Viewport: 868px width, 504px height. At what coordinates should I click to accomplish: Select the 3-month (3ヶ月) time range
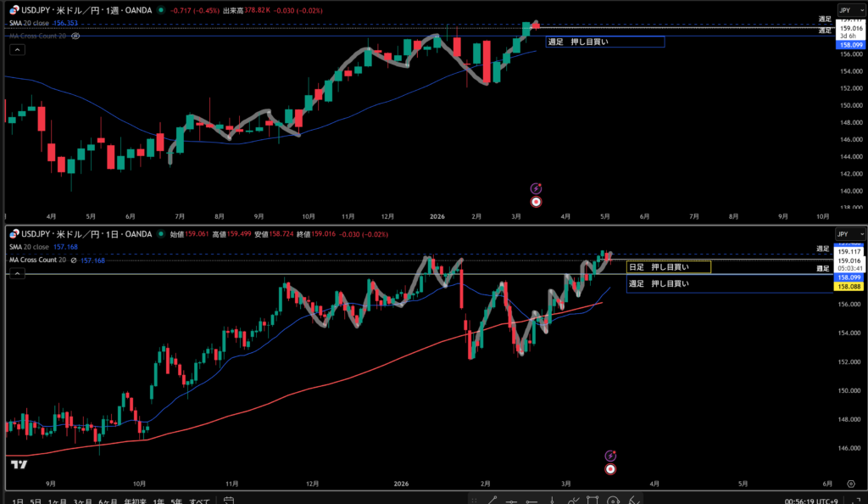83,501
